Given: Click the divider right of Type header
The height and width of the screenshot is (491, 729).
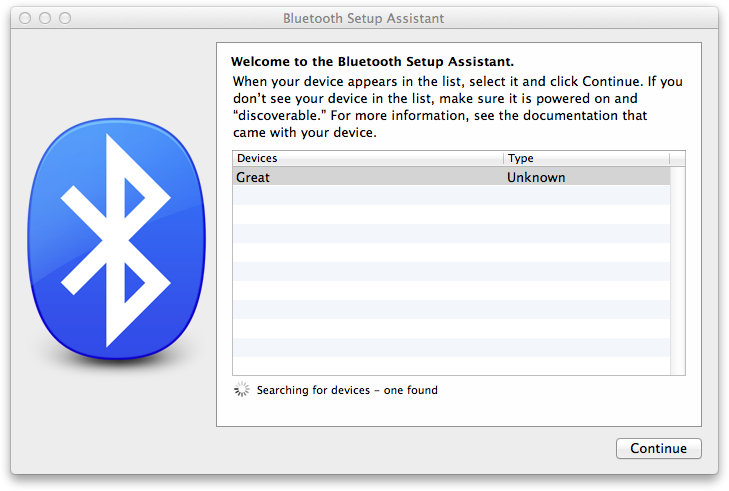Looking at the screenshot, I should (669, 159).
